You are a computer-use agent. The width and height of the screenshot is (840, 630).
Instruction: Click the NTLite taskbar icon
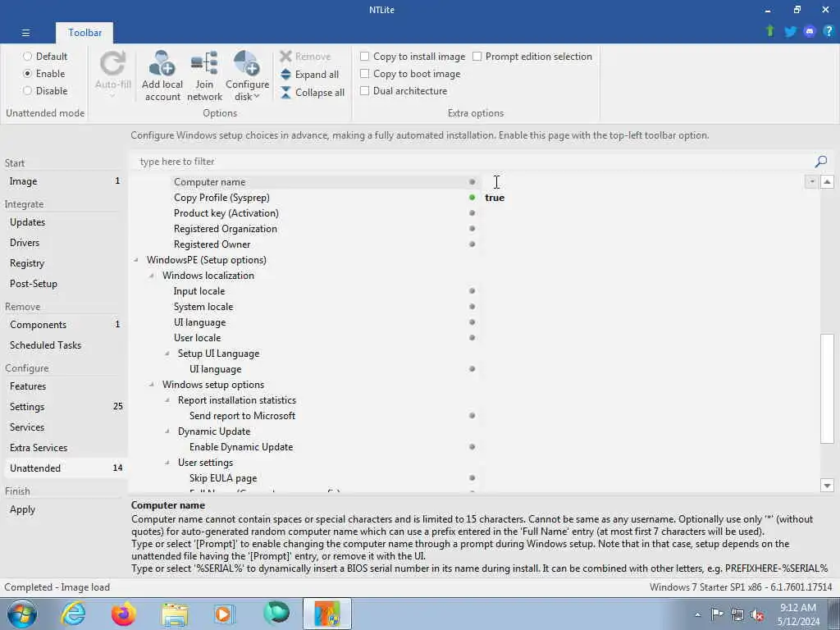[x=327, y=614]
